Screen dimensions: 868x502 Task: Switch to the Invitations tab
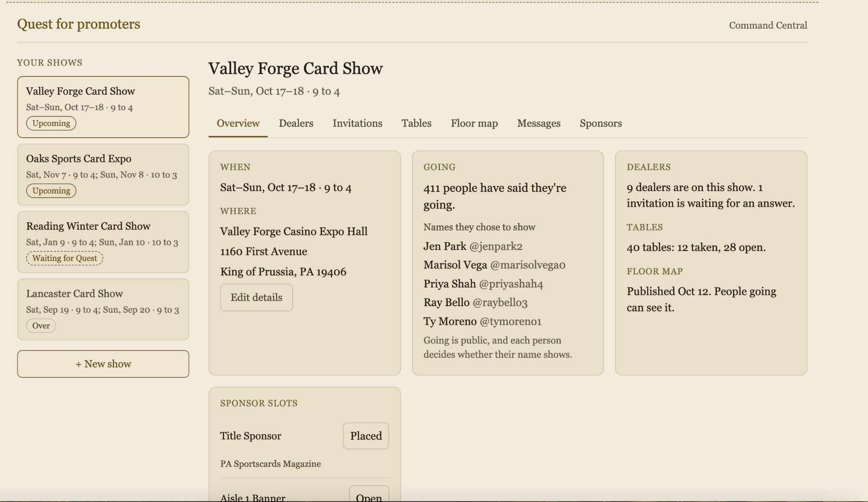point(357,123)
